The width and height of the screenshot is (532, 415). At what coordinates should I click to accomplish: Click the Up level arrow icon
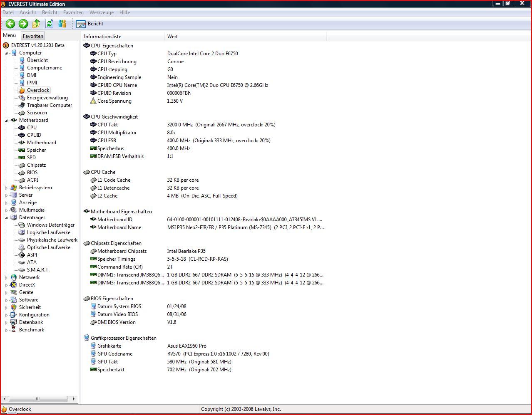pyautogui.click(x=36, y=24)
